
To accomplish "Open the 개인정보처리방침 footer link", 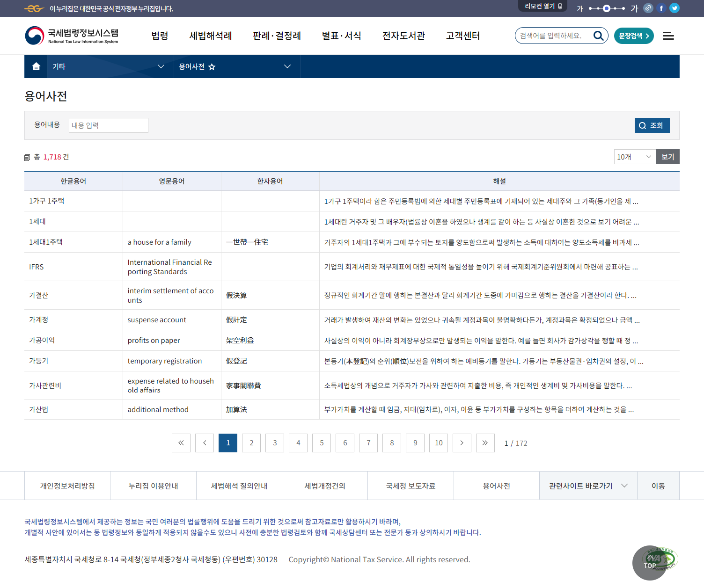I will 67,486.
